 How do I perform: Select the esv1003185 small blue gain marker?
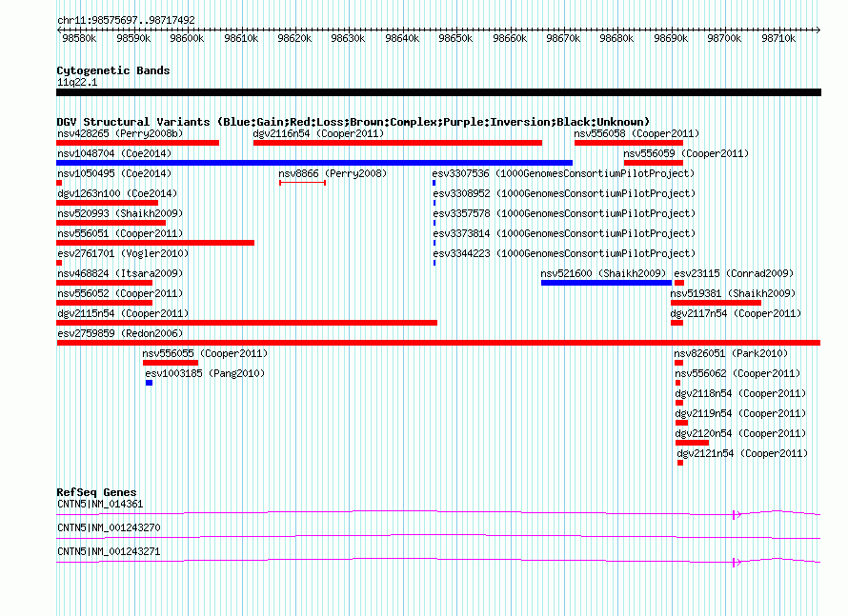[149, 383]
